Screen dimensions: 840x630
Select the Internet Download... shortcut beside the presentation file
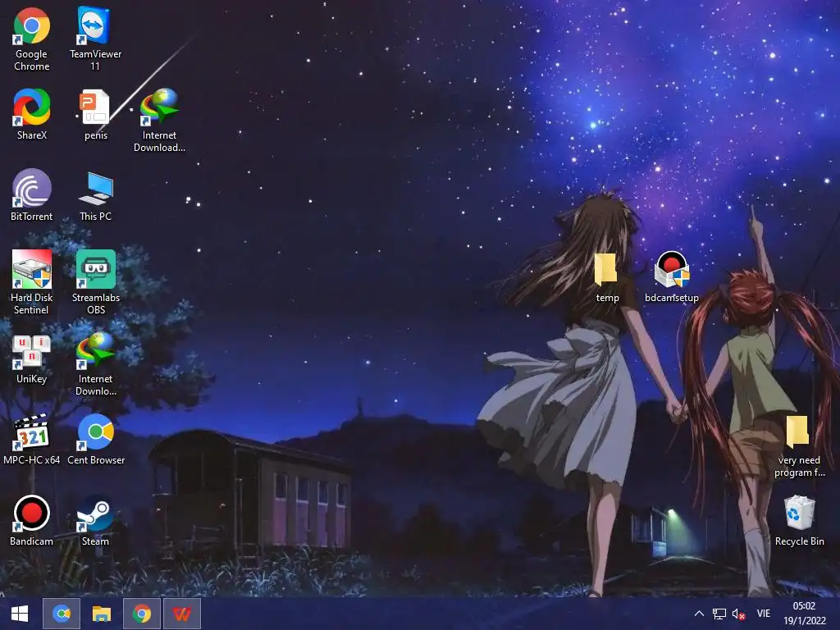(159, 121)
